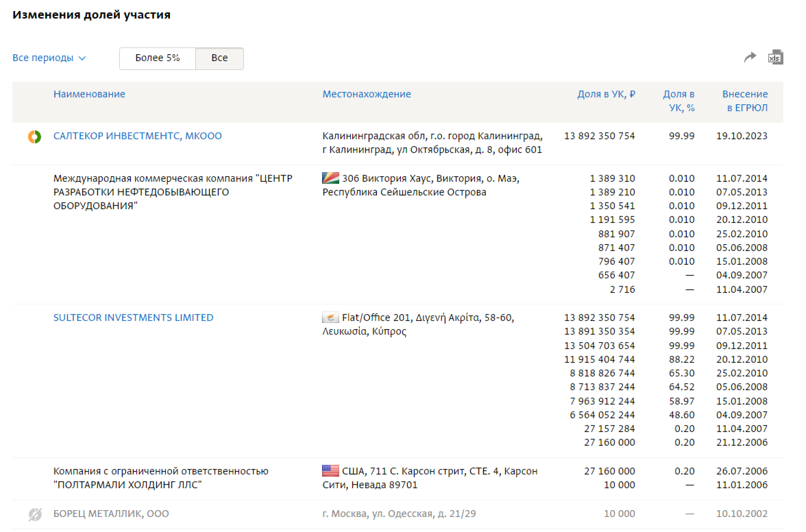
Task: Click chevron next to "Все периоды"
Action: pos(82,58)
